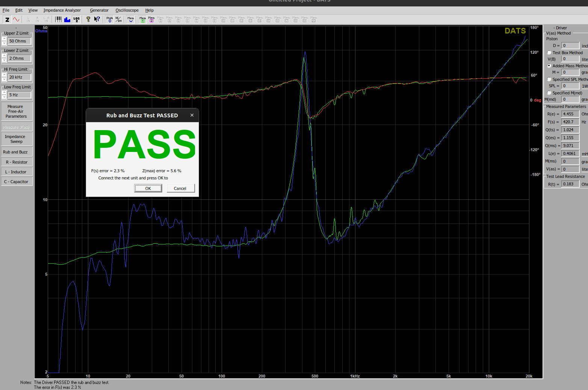Select the Z impedance analyzer toolbar icon
The height and width of the screenshot is (390, 588).
7,20
